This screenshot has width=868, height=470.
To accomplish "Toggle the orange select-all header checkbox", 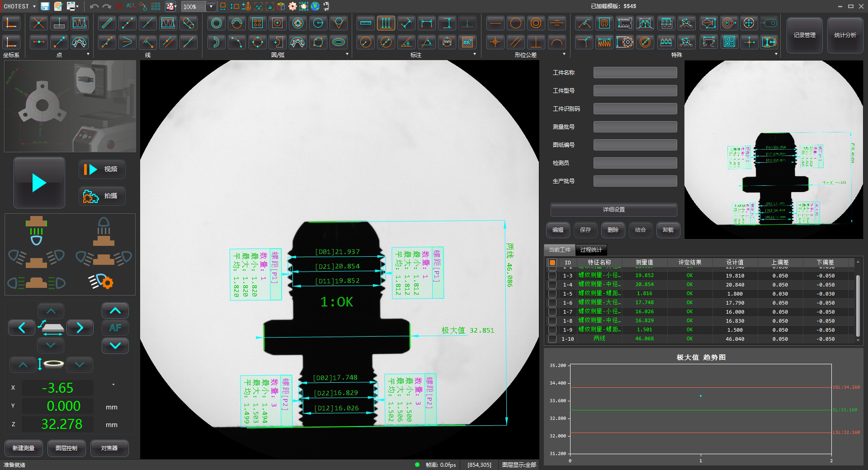I will 552,263.
